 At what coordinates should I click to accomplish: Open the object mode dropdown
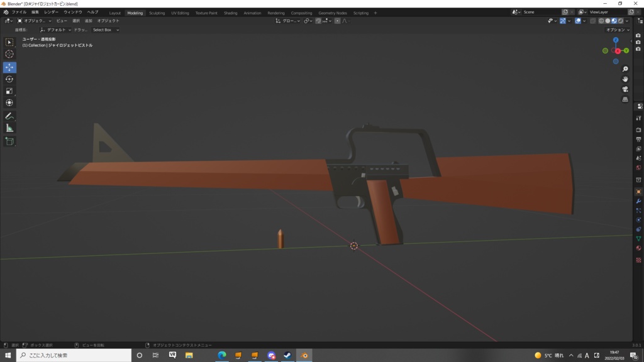coord(34,21)
